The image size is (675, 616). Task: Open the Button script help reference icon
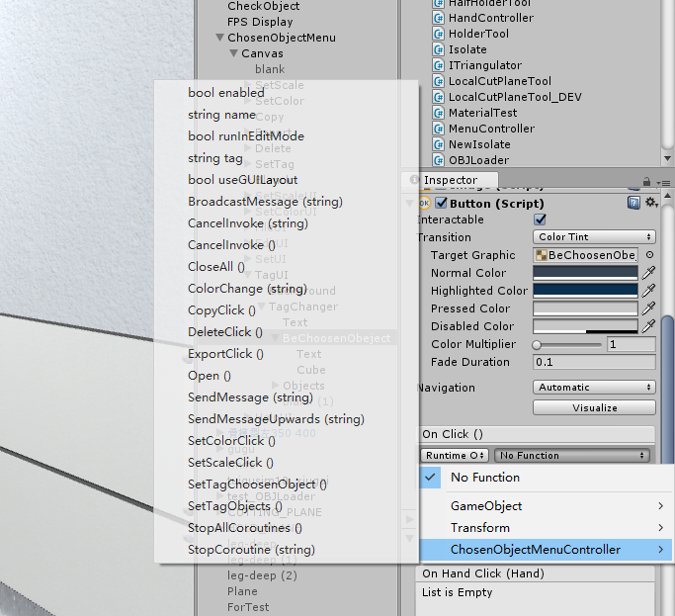tap(633, 203)
